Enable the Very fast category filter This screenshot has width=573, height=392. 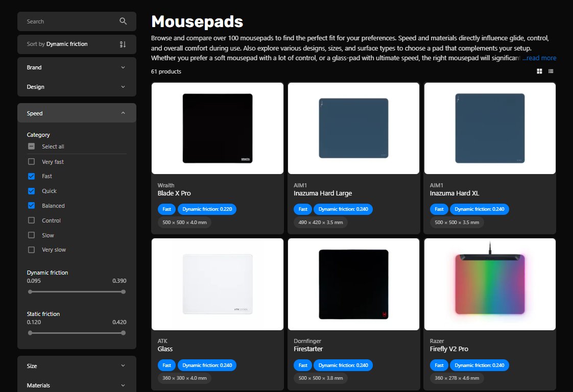click(x=31, y=161)
